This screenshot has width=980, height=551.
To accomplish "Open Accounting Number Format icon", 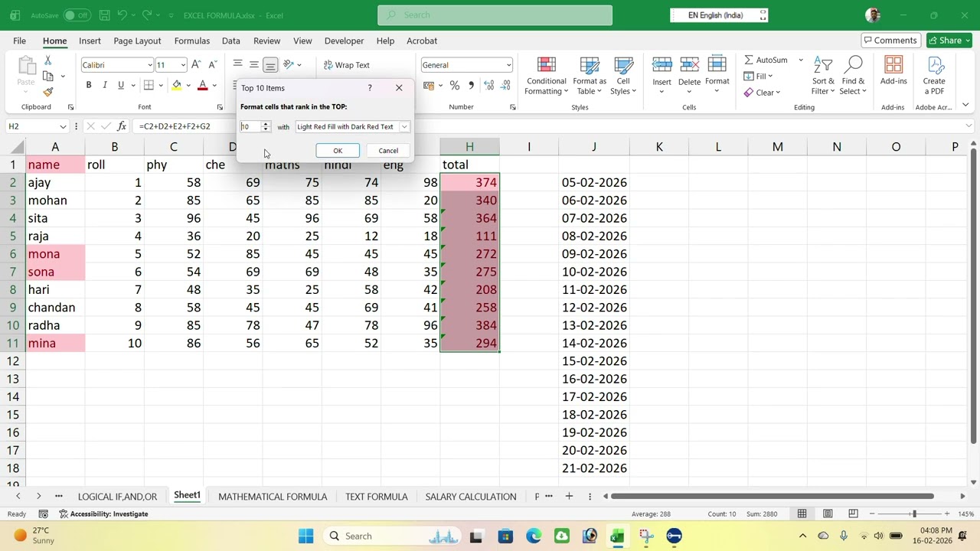I will tap(429, 85).
